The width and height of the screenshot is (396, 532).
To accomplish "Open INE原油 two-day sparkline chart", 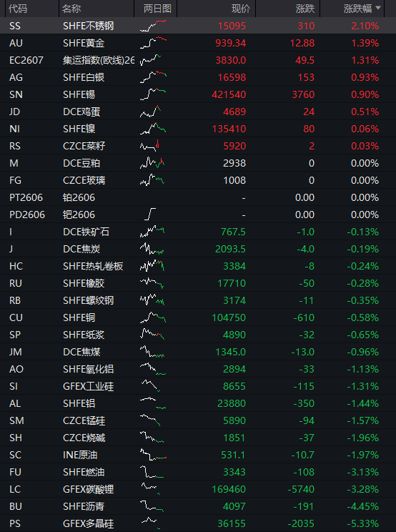I will [153, 455].
